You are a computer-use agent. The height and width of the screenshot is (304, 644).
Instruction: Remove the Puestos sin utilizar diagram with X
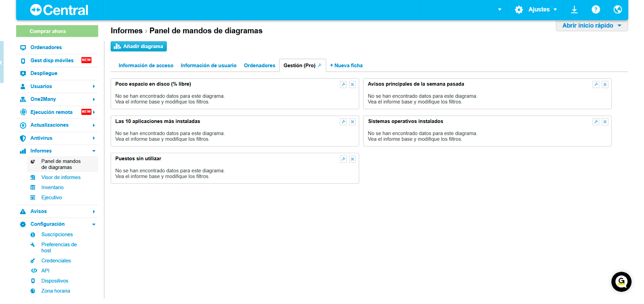click(x=352, y=159)
